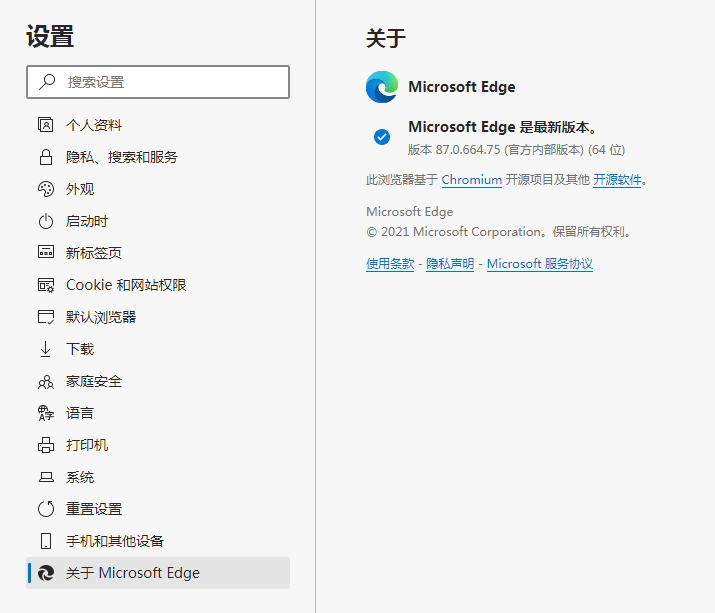This screenshot has width=715, height=613.
Task: Open Cookie 和网站权限 settings
Action: (126, 285)
